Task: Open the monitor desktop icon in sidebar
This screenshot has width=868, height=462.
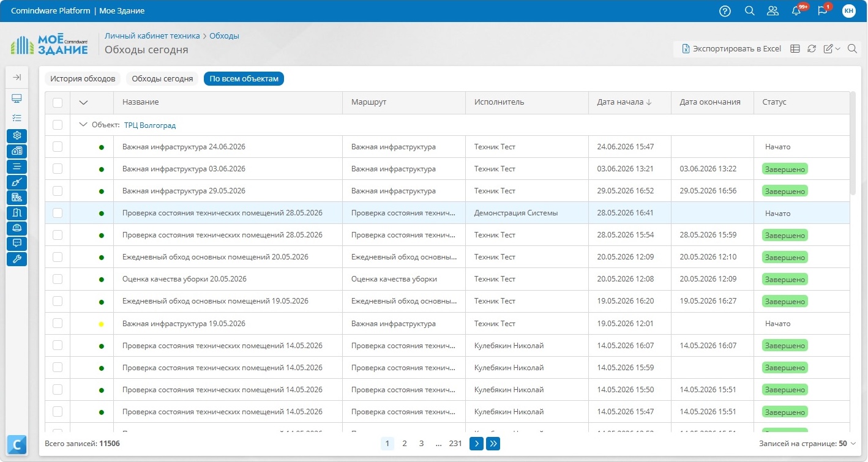Action: (17, 99)
